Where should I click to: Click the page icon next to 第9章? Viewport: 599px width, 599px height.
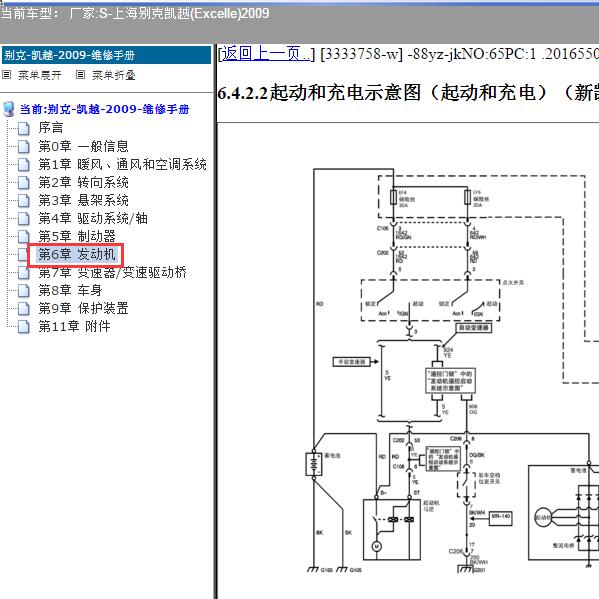coord(24,309)
